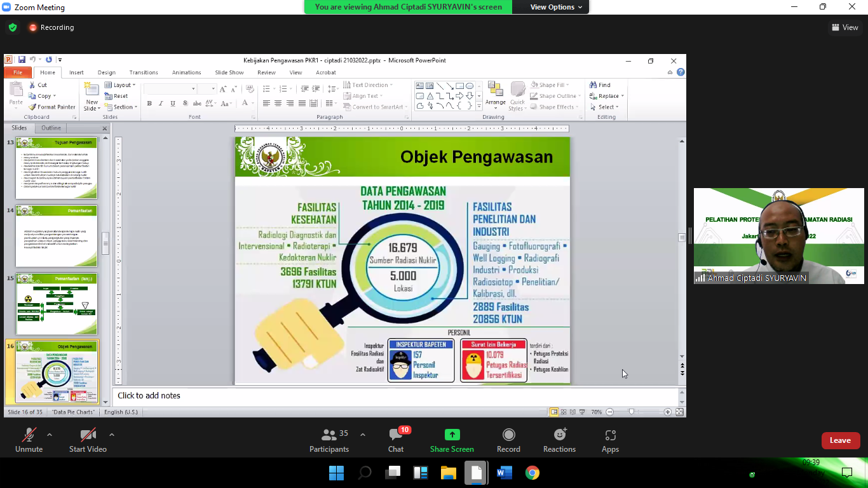Open the Layout dropdown
The height and width of the screenshot is (488, 868).
coord(121,85)
